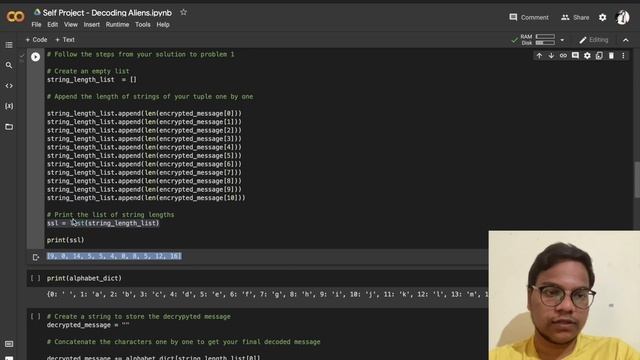Open the Insert menu

point(91,24)
